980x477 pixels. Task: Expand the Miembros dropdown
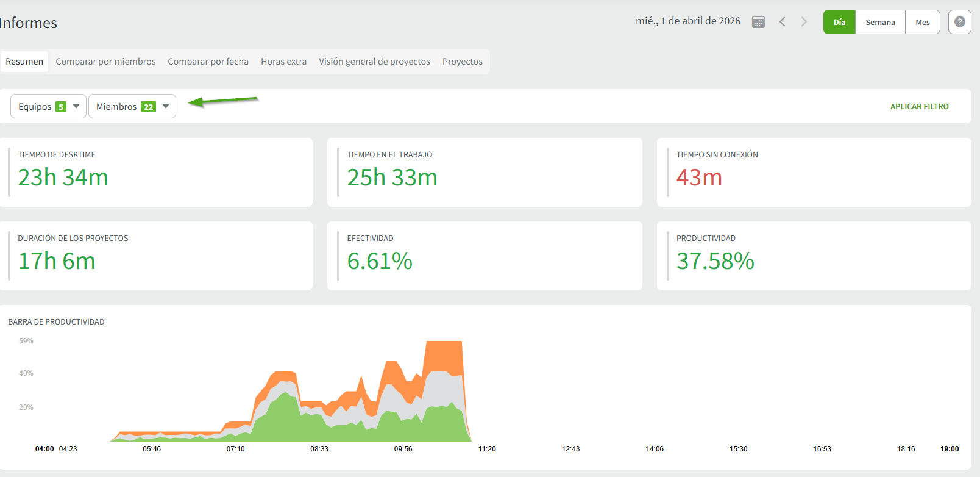pyautogui.click(x=132, y=106)
